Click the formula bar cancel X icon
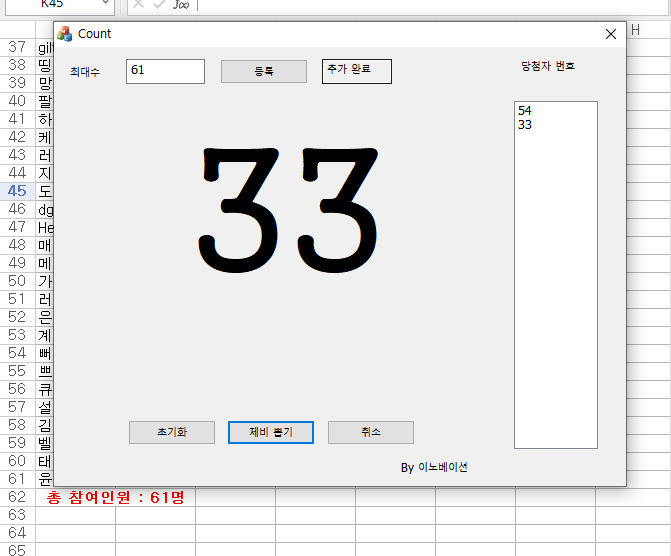671x556 pixels. click(138, 4)
